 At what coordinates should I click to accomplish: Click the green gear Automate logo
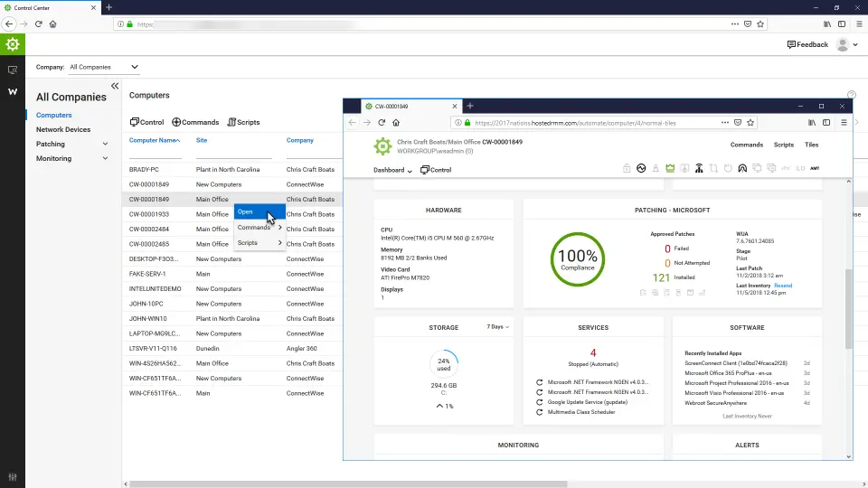point(12,44)
